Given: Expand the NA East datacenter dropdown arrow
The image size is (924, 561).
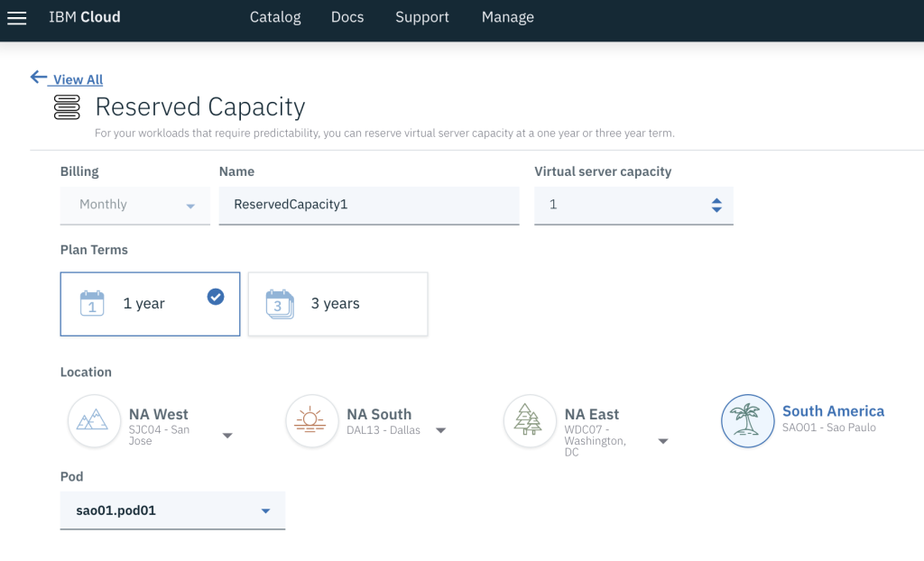Looking at the screenshot, I should pos(663,441).
